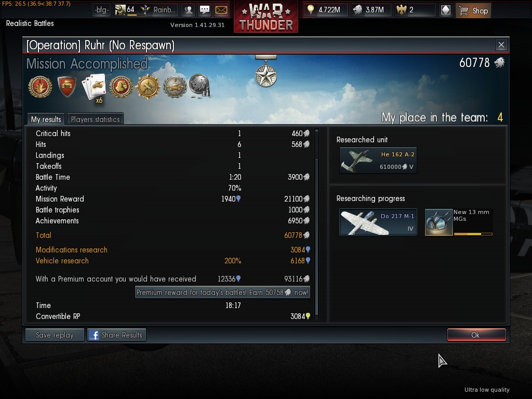Click the premium reward banner link
Image resolution: width=532 pixels, height=399 pixels.
[222, 292]
